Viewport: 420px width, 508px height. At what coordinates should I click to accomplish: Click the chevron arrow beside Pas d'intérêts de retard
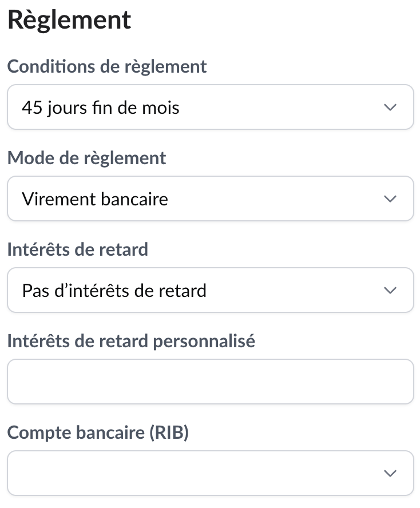coord(390,290)
